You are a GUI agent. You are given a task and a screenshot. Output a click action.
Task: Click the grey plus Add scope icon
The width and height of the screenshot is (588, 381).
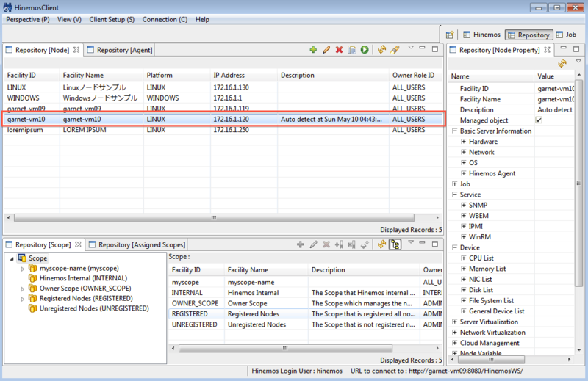pos(301,244)
